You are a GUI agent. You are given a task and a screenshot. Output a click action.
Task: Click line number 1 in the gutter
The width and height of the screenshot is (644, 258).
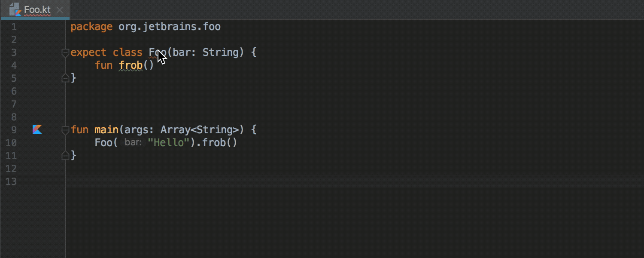[x=13, y=27]
